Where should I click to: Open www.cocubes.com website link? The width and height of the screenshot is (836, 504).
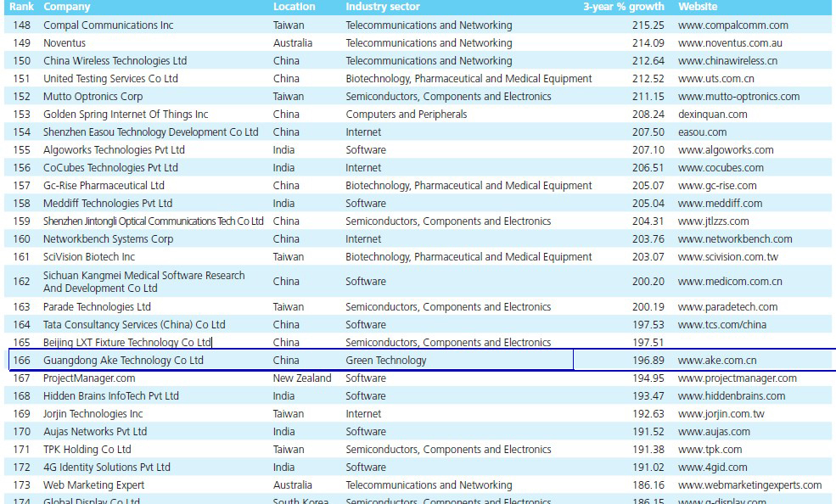721,168
